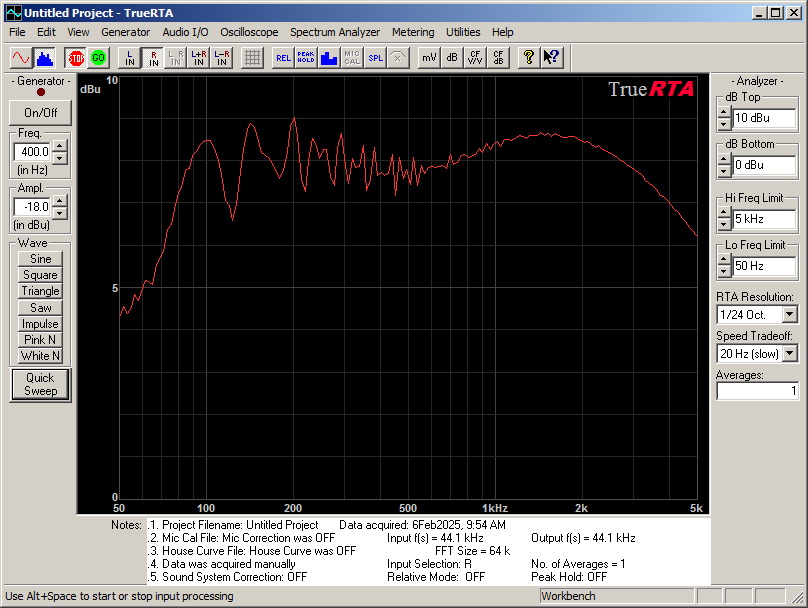The image size is (808, 608).
Task: Enable Peak Hold on the toolbar
Action: 305,57
